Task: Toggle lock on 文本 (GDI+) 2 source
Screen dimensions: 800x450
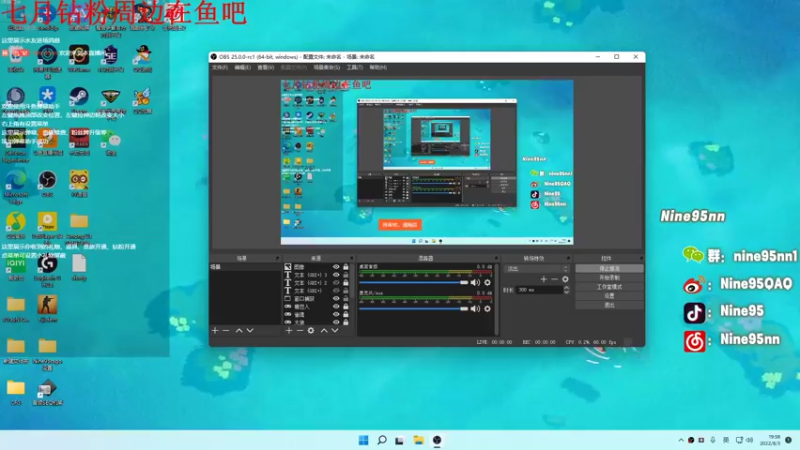Action: [x=346, y=283]
